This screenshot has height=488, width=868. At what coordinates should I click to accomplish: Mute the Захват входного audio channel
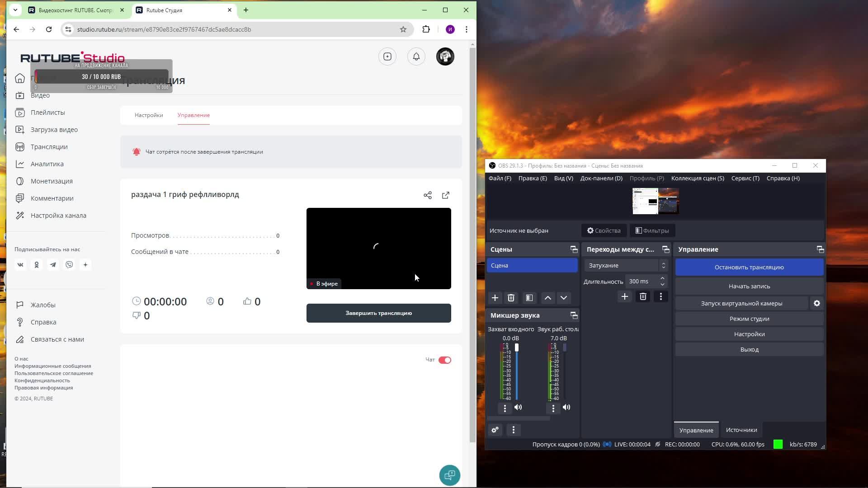[x=519, y=408]
